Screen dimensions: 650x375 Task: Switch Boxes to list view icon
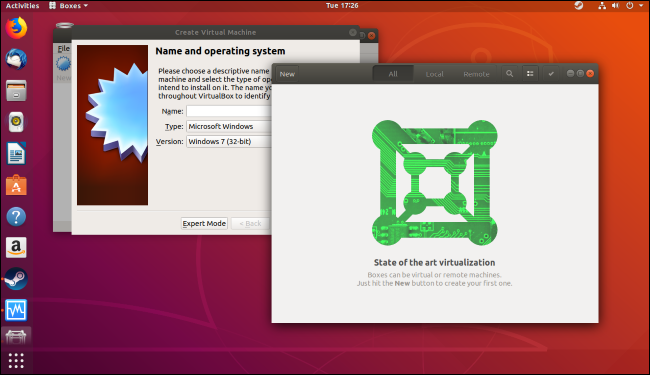point(530,74)
